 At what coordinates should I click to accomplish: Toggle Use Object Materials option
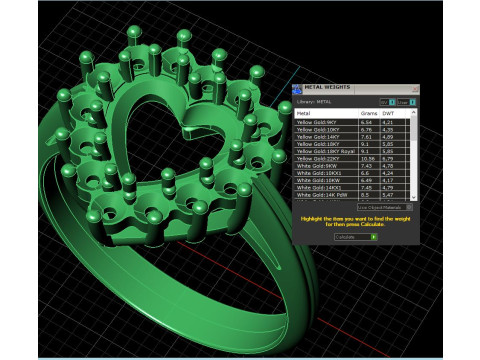(385, 207)
